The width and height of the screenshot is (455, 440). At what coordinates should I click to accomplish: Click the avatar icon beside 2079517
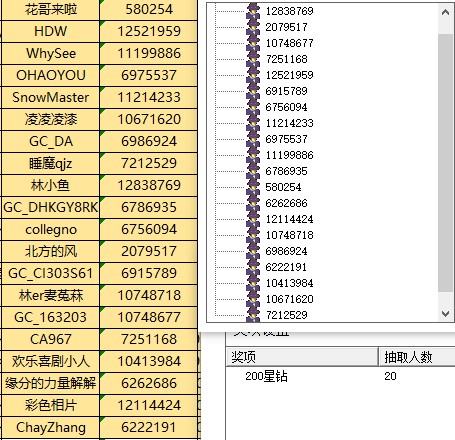point(253,27)
